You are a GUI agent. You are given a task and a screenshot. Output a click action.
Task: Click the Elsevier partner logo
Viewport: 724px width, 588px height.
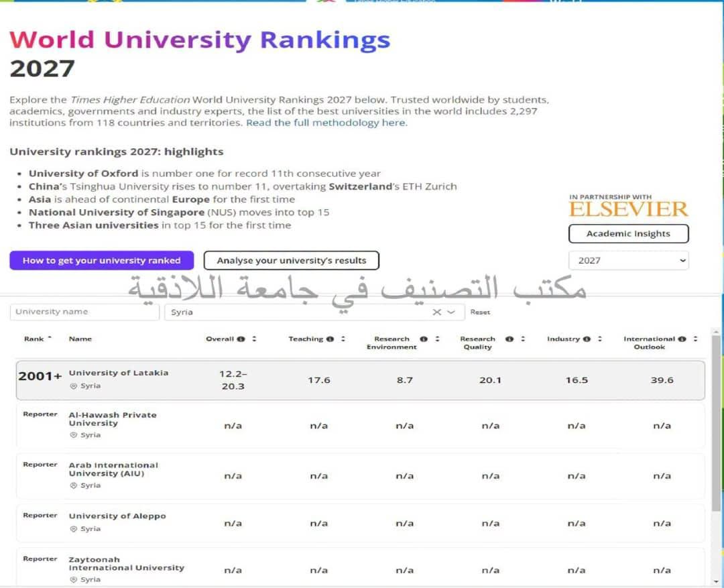pyautogui.click(x=628, y=209)
